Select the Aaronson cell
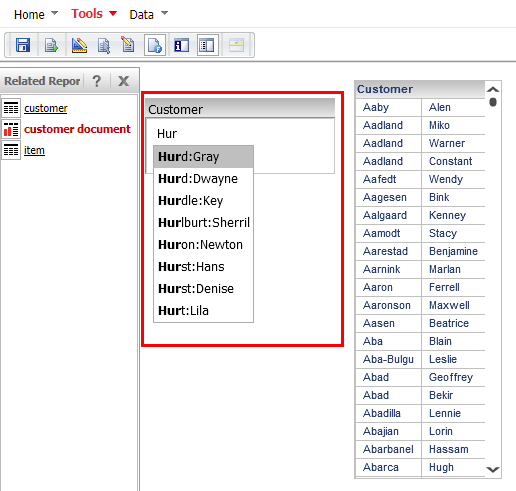The image size is (516, 491). [x=388, y=305]
